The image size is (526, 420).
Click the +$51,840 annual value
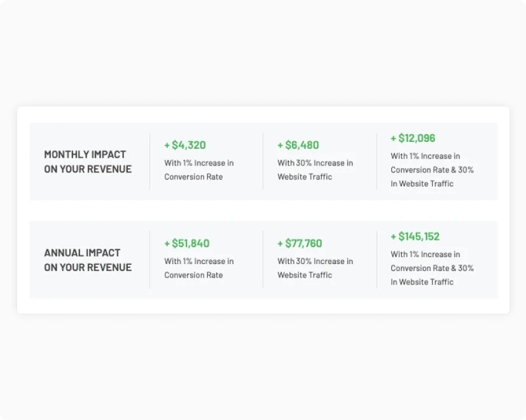coord(186,243)
